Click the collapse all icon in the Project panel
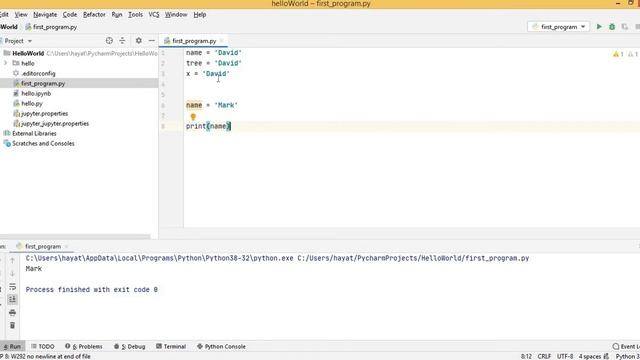Image resolution: width=640 pixels, height=360 pixels. point(122,41)
